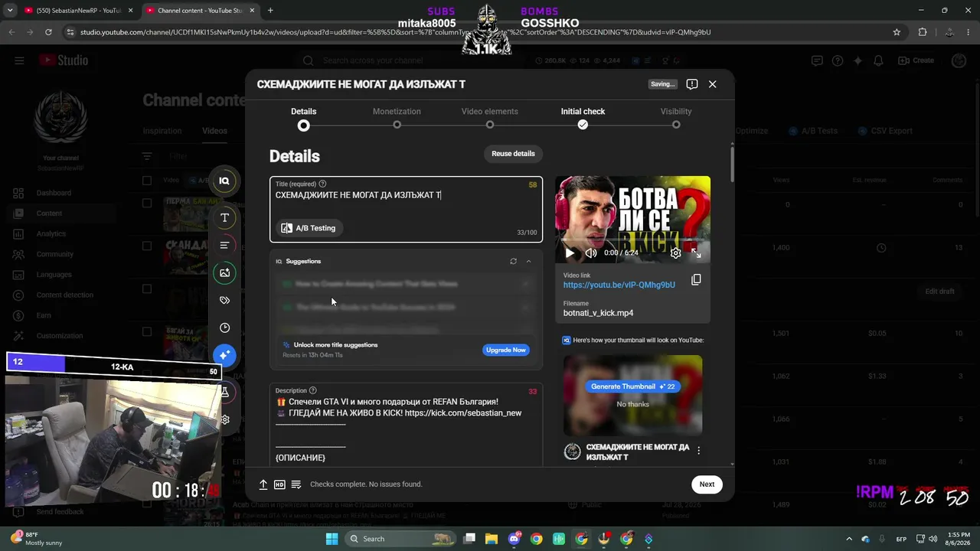
Task: Open the vidIQ title tool (T icon)
Action: [x=224, y=218]
